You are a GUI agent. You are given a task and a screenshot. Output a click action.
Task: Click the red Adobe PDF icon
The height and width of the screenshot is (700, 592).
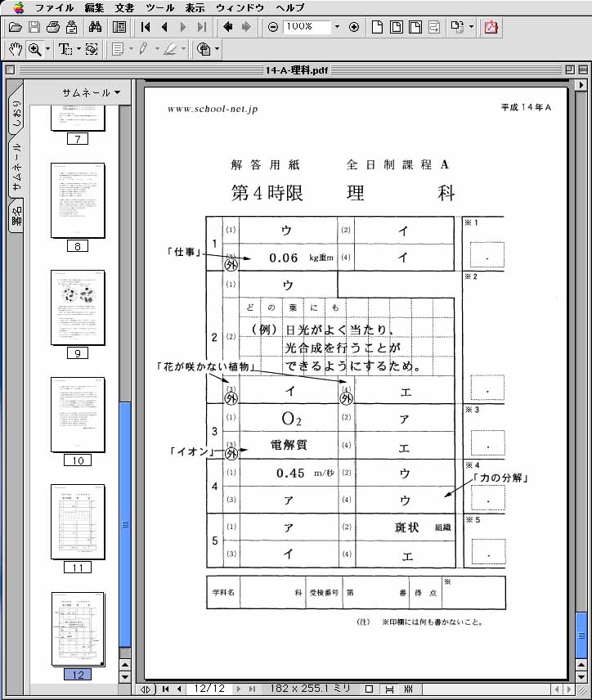coord(491,27)
